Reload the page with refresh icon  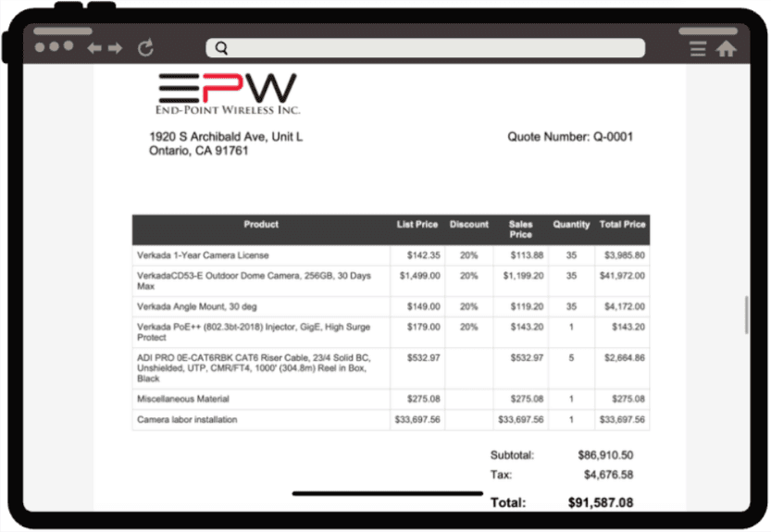click(145, 48)
